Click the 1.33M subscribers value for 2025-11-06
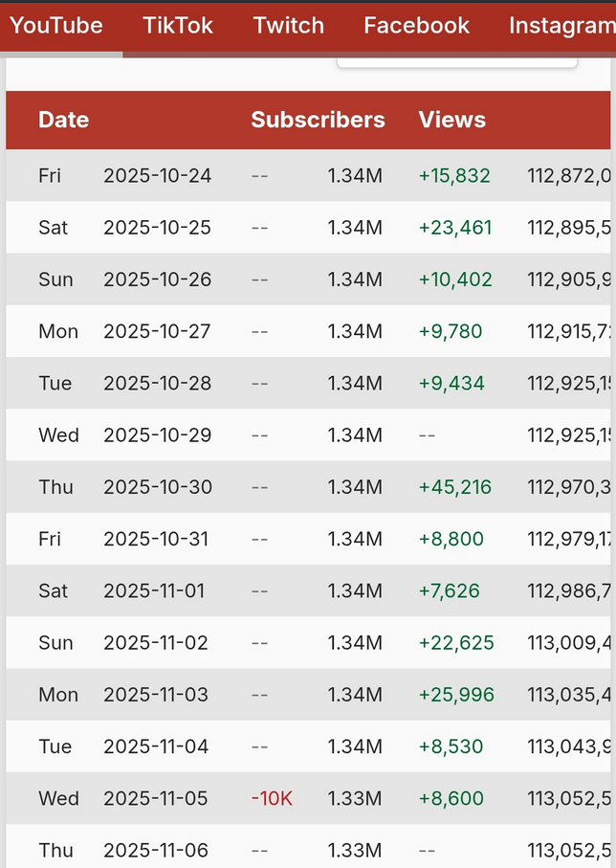The height and width of the screenshot is (868, 616). click(x=355, y=850)
